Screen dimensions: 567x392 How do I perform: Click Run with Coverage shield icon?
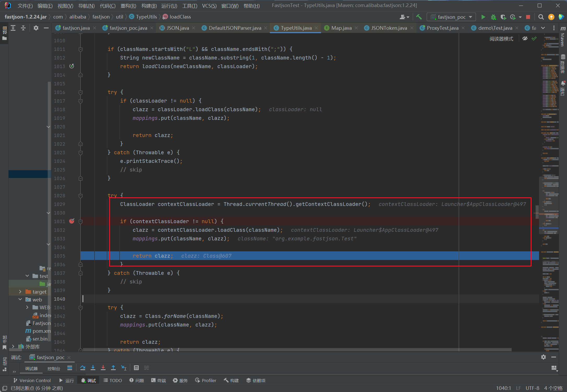pyautogui.click(x=503, y=17)
